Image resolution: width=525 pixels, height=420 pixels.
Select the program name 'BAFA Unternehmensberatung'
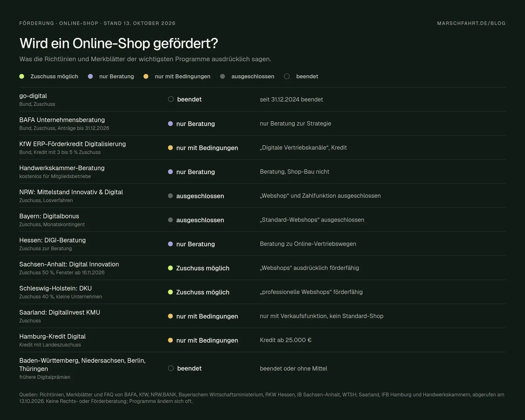pos(62,120)
